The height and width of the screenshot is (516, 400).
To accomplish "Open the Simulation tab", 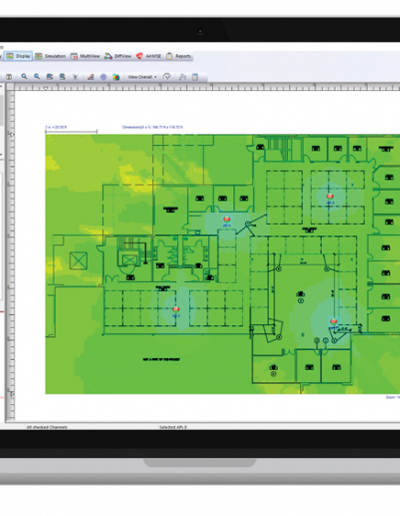I will 50,56.
